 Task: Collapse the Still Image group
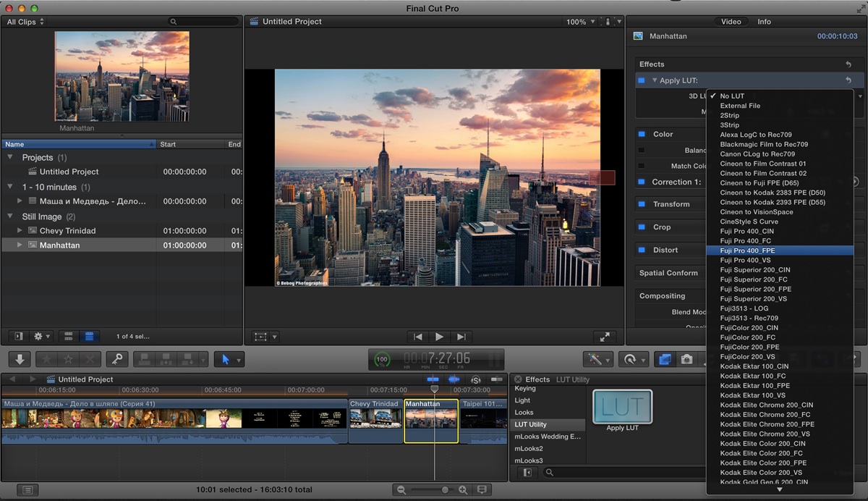10,216
